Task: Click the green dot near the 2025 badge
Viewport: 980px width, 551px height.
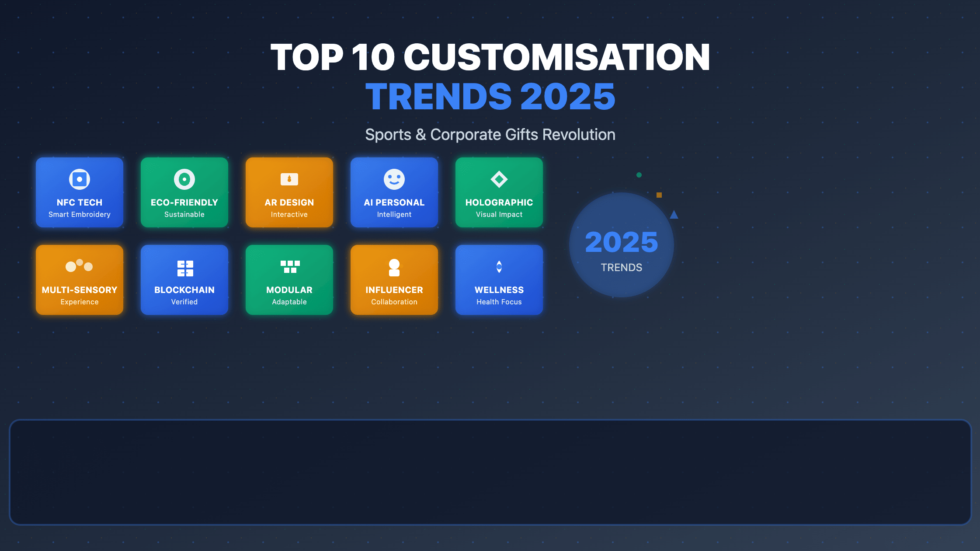Action: [x=639, y=174]
